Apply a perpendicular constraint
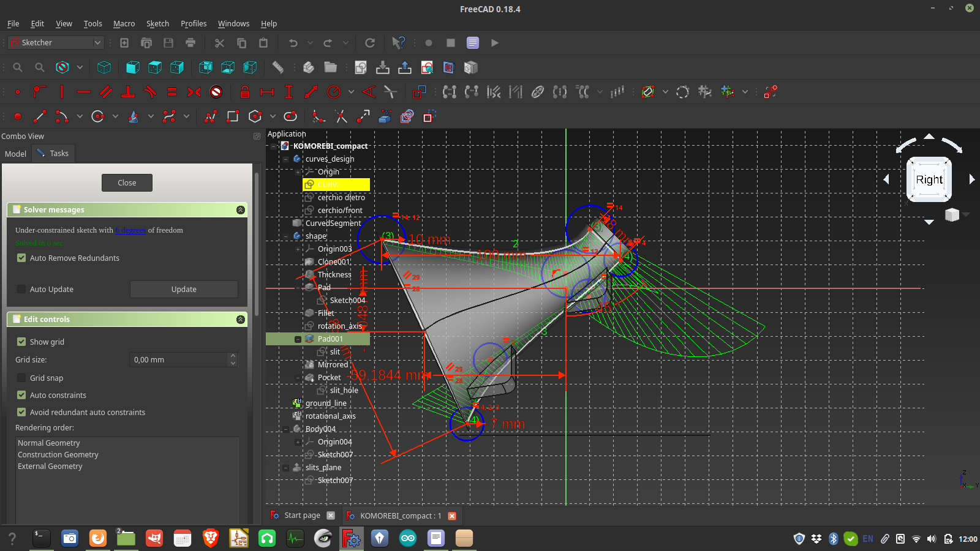Image resolution: width=980 pixels, height=551 pixels. coord(128,92)
